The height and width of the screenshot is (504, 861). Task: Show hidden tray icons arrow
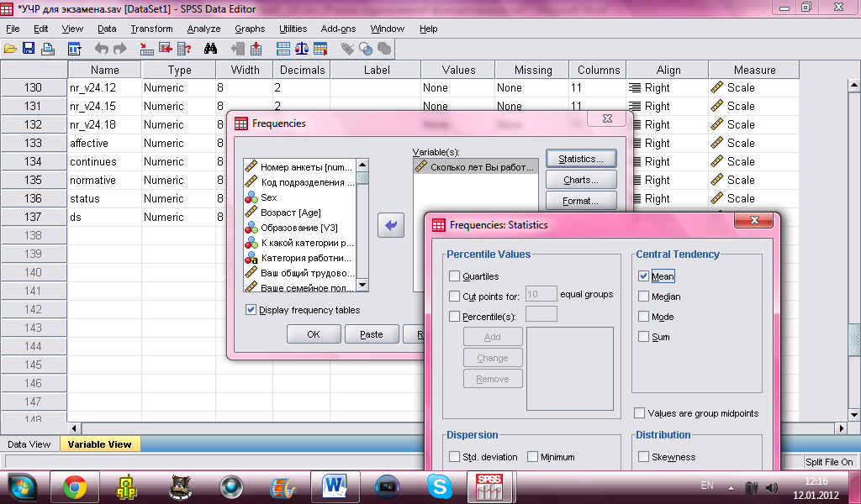click(731, 487)
